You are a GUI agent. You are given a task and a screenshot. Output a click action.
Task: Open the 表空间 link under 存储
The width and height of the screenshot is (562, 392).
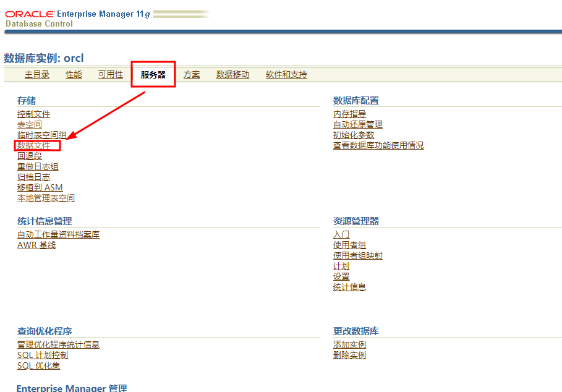coord(30,125)
